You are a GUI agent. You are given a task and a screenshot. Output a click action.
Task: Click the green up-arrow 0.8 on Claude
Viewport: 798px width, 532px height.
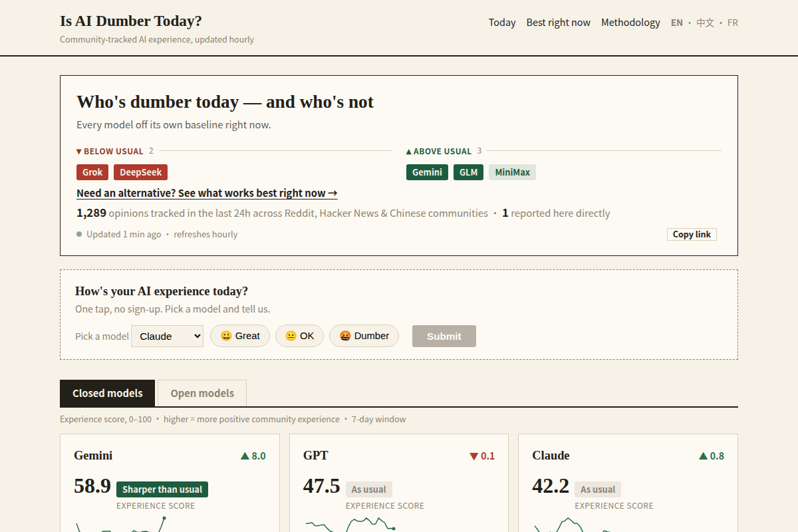pos(712,456)
